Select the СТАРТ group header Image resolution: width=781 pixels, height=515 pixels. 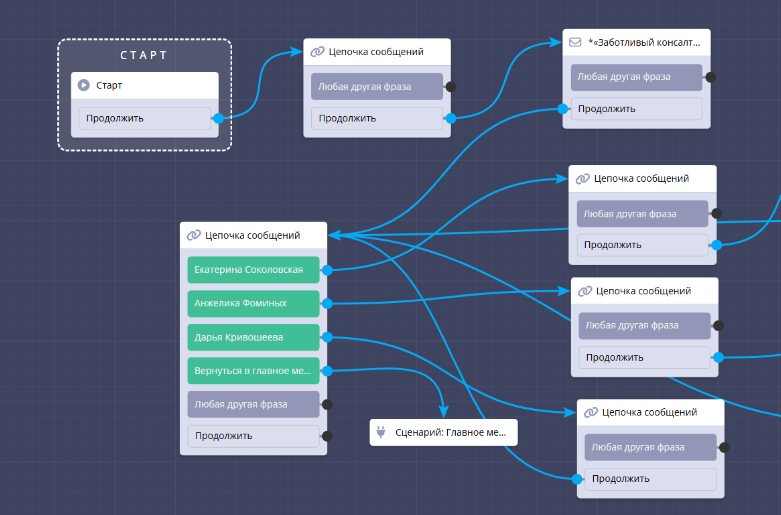[144, 55]
